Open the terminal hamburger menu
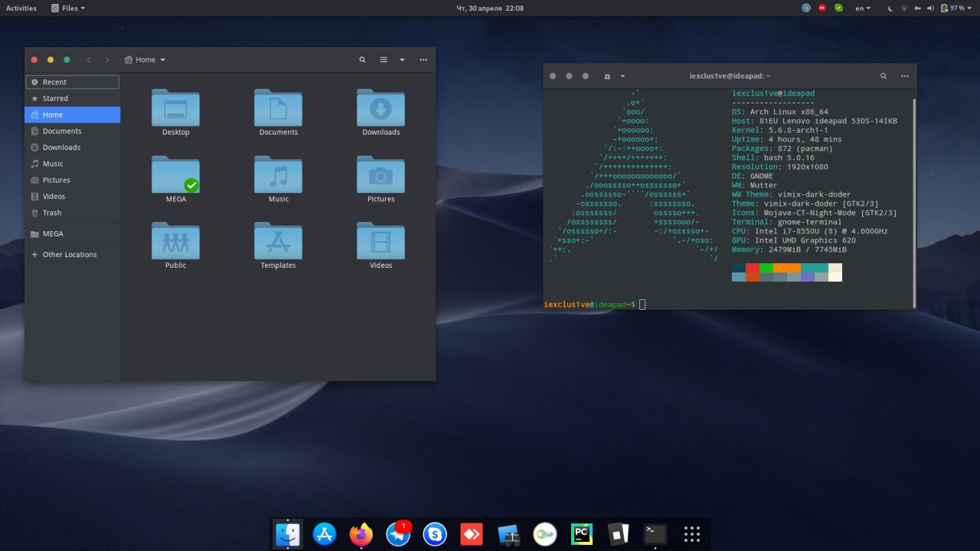980x551 pixels. pos(906,76)
